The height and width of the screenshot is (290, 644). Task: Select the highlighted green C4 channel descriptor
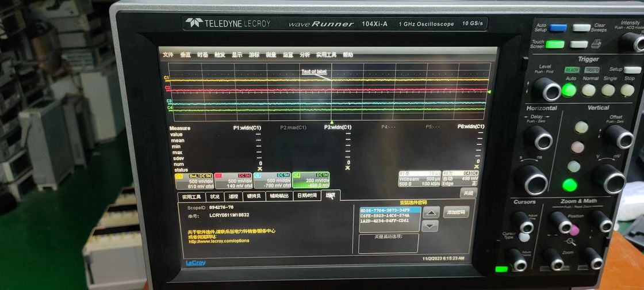coord(311,180)
